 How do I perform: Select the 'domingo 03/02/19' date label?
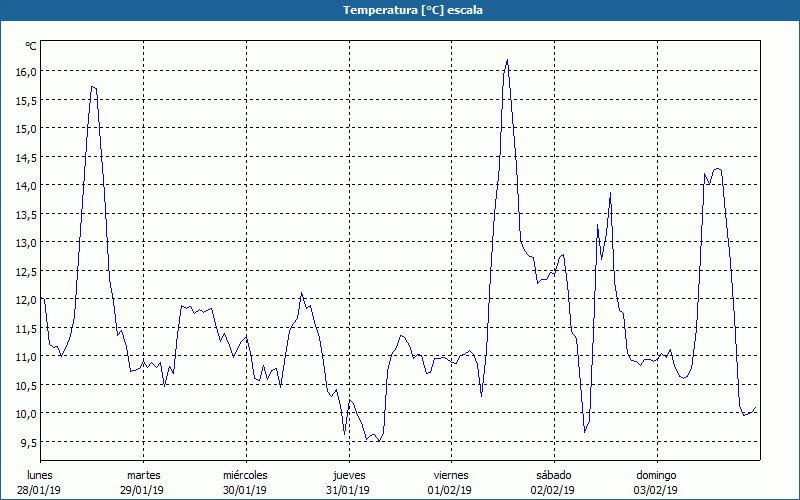(656, 482)
